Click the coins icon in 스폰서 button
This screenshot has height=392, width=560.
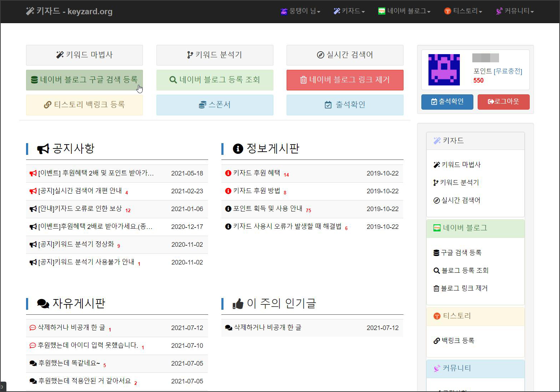(x=202, y=105)
